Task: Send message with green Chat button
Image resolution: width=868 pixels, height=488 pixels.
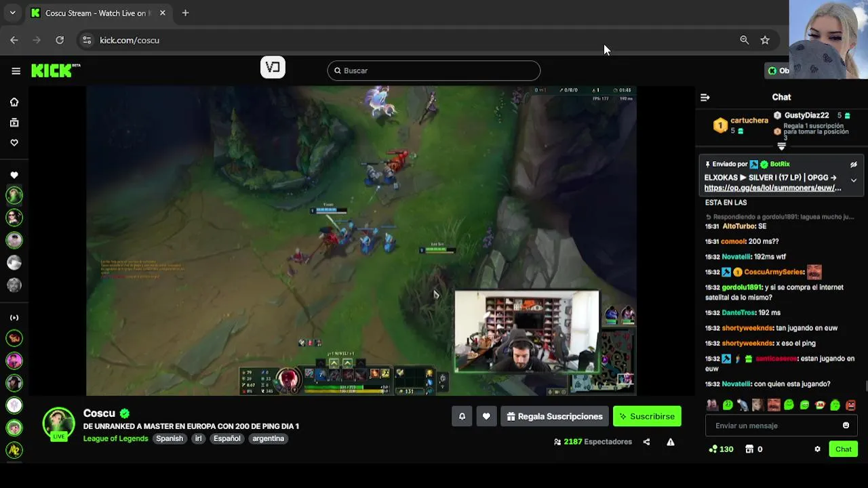Action: [844, 449]
